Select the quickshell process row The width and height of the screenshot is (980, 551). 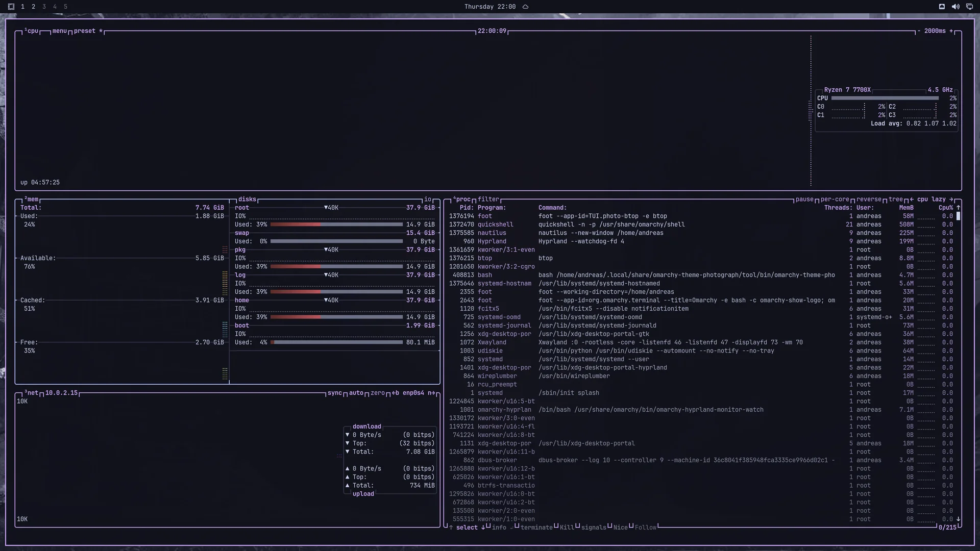701,224
